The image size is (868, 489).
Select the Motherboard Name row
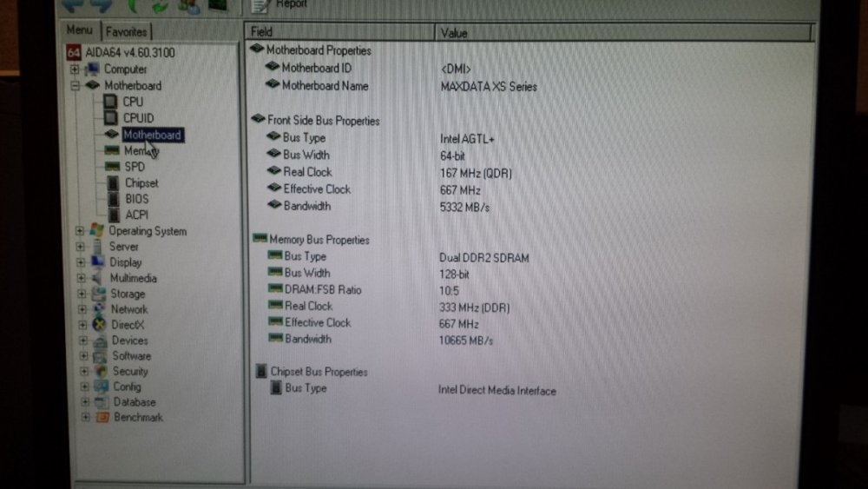325,86
